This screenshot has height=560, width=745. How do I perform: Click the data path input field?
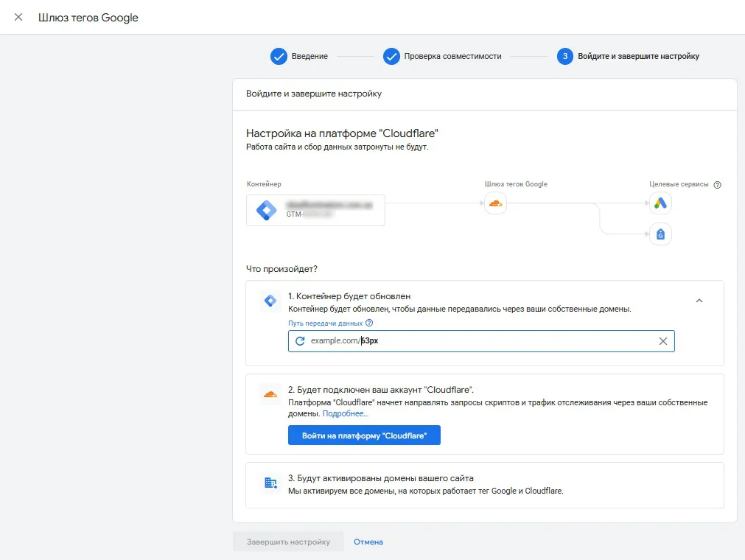point(481,341)
